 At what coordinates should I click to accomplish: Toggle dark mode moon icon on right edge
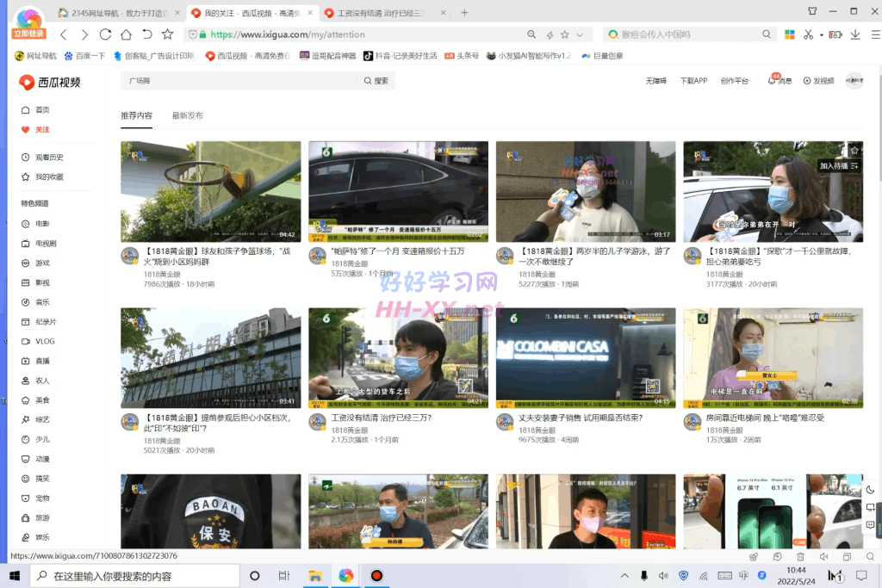(870, 490)
